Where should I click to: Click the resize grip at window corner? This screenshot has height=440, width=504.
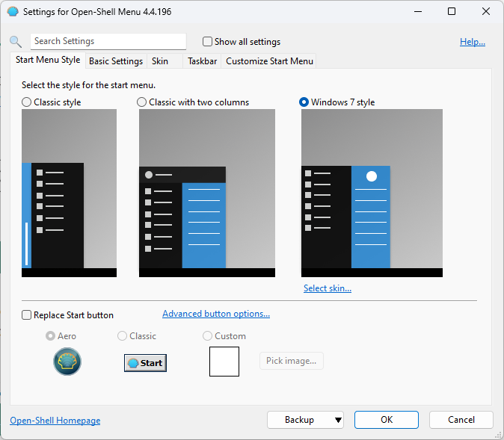(499, 435)
